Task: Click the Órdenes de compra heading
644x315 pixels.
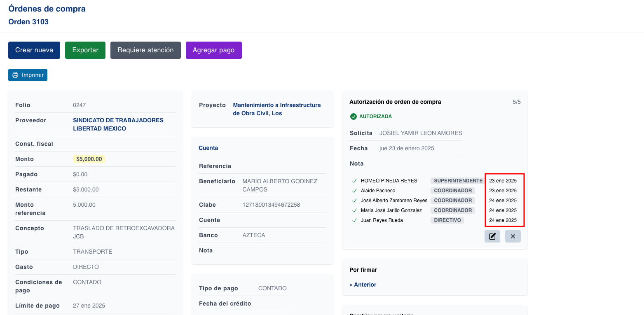Action: pos(47,9)
